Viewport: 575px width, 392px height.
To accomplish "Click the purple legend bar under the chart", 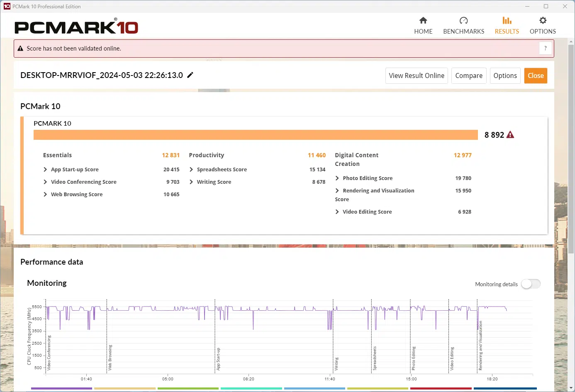I will click(61, 389).
